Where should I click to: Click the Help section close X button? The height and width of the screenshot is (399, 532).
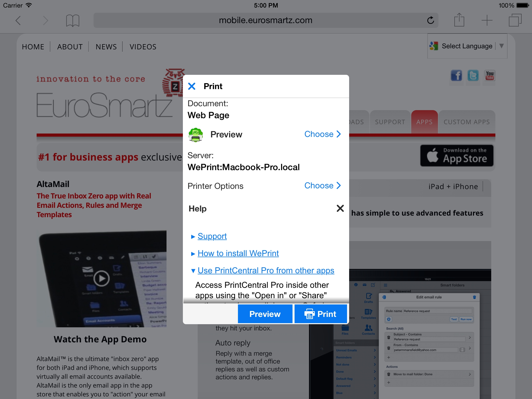pos(340,208)
